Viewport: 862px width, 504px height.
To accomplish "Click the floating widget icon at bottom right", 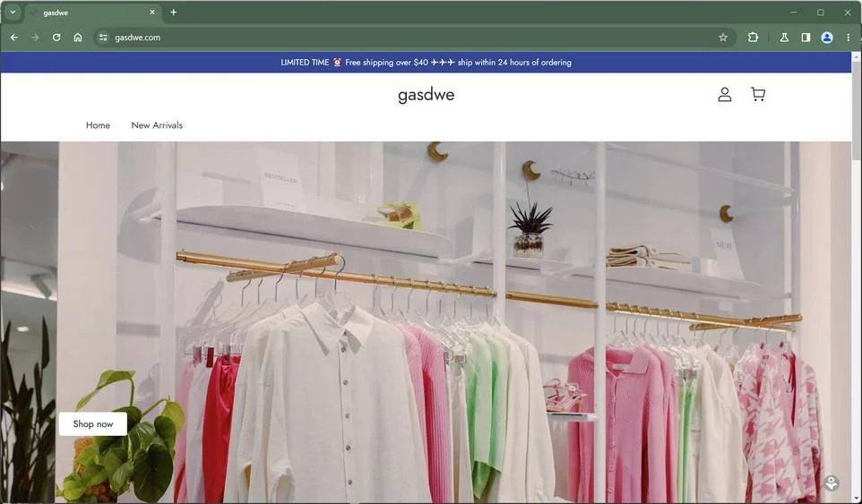I will 832,483.
